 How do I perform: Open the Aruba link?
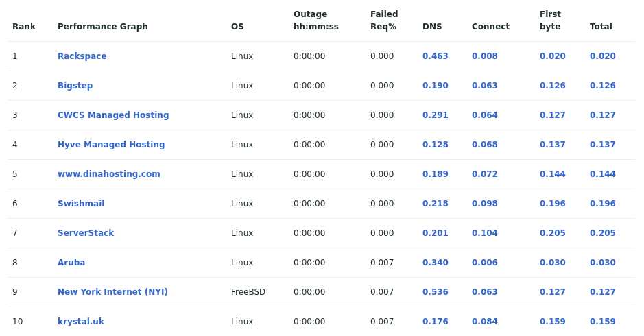click(71, 263)
